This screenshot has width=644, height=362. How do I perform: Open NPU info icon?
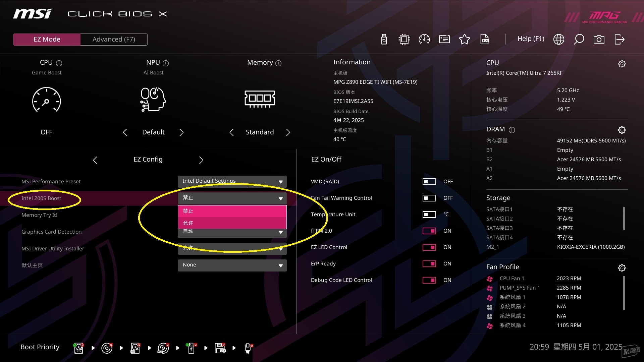(166, 63)
